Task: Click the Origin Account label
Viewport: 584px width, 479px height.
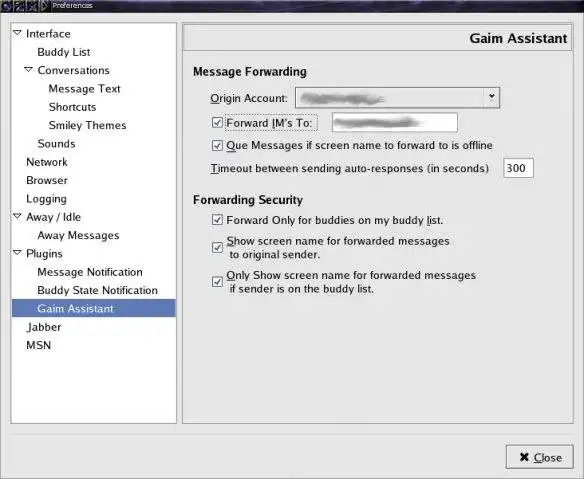Action: point(249,98)
